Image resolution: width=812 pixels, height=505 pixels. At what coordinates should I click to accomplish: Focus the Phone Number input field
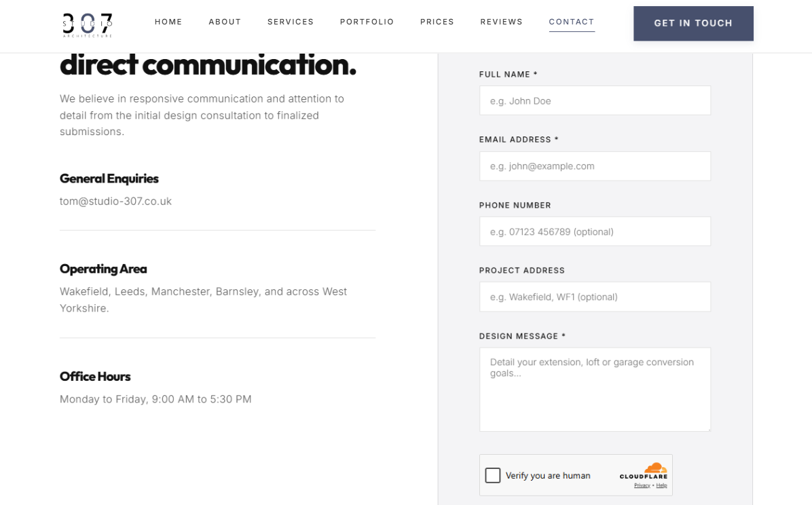[x=595, y=231]
